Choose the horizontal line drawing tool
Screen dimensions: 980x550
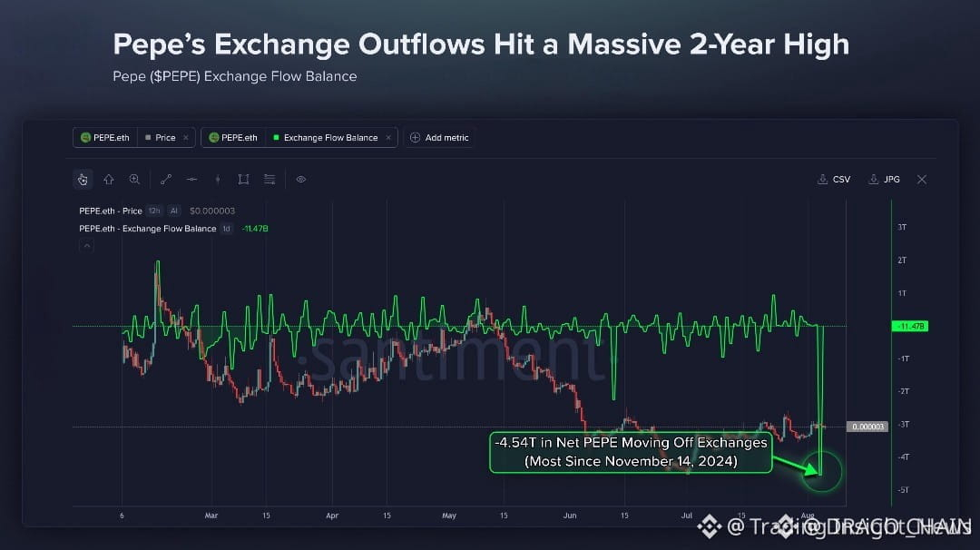(191, 180)
